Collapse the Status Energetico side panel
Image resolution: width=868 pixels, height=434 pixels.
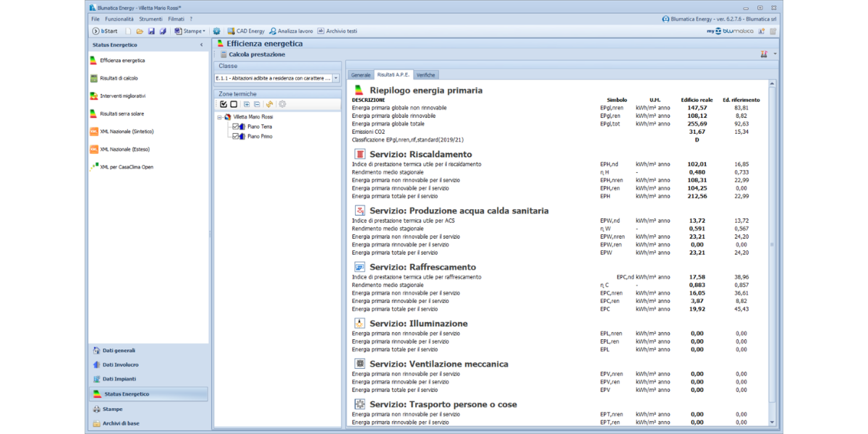(202, 45)
